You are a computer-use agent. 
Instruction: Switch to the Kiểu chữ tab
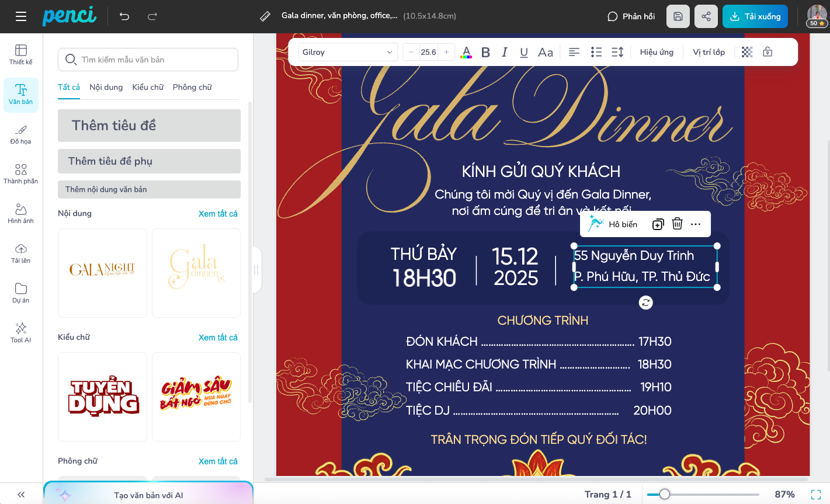(x=148, y=87)
